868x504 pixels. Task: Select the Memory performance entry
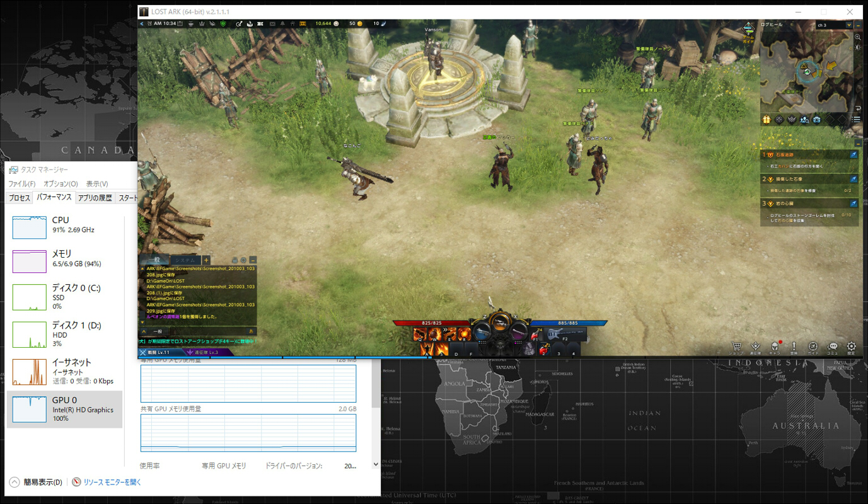[65, 261]
